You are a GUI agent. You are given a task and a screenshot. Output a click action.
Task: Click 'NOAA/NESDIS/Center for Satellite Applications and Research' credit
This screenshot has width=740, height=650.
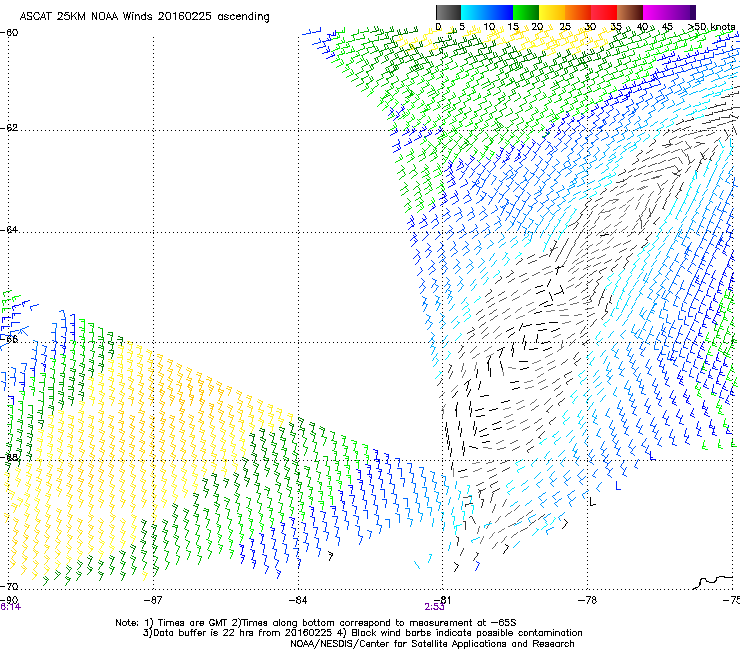point(432,644)
